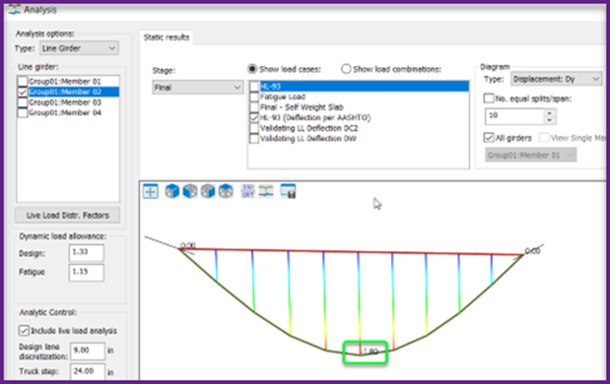
Task: Expand the Stage Final dropdown
Action: [198, 88]
